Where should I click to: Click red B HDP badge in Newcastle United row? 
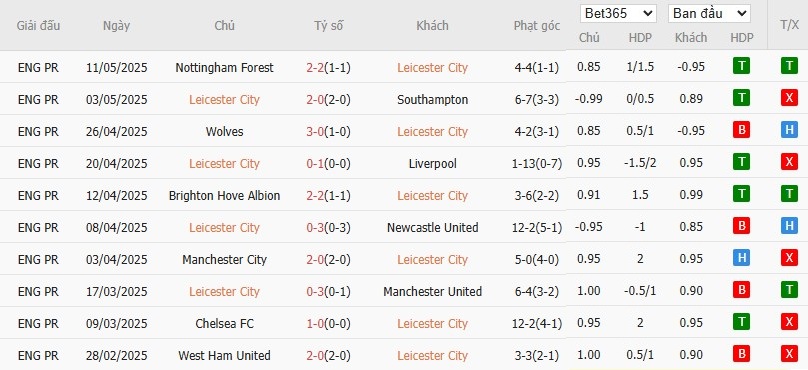point(741,226)
